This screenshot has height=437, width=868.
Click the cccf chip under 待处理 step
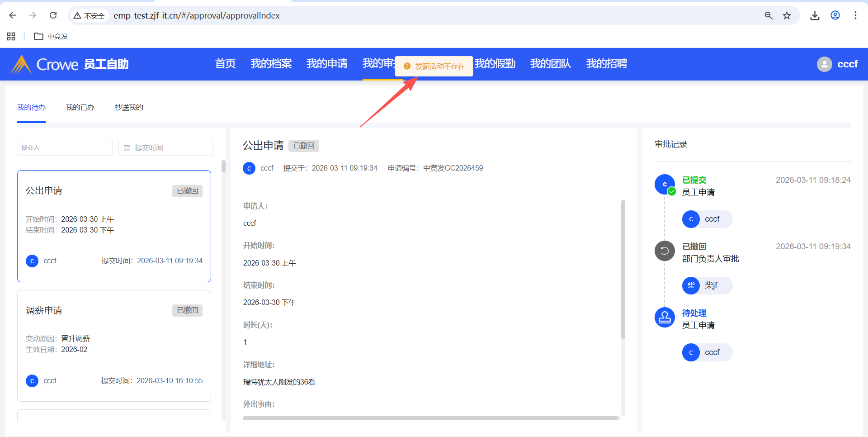[707, 352]
